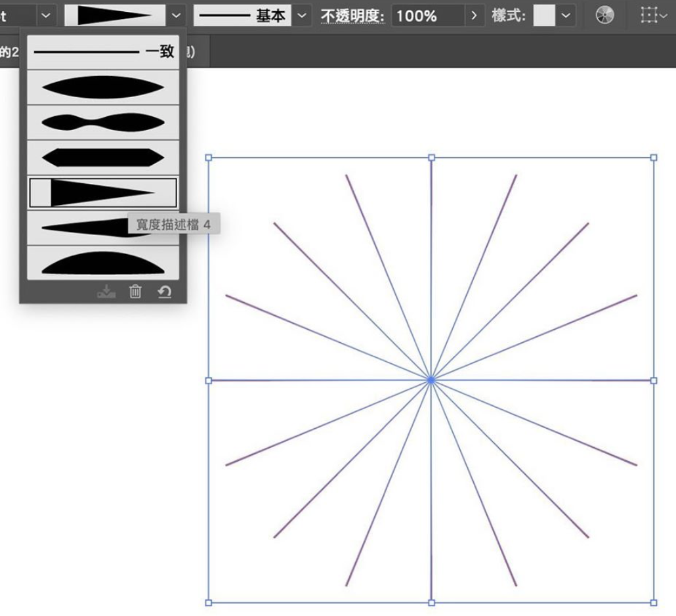The height and width of the screenshot is (616, 676).
Task: Click the bottom-right selection handle
Action: [x=654, y=603]
